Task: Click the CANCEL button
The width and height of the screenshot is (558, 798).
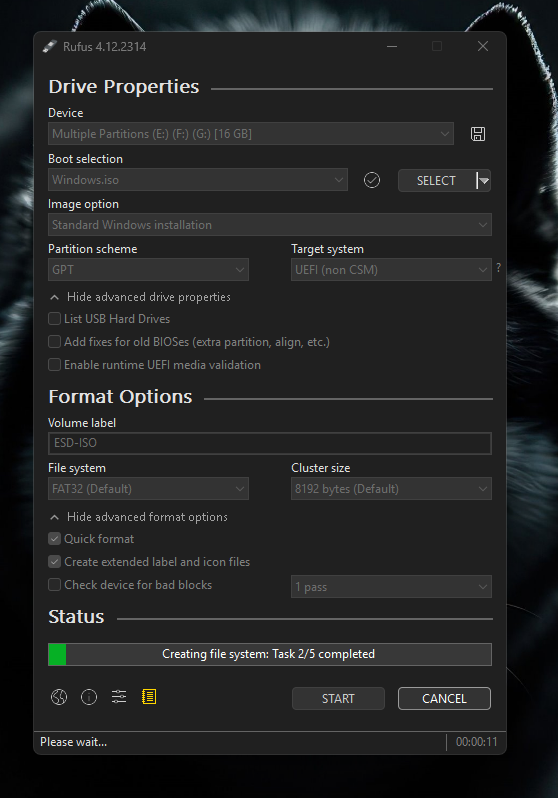Action: coord(444,698)
